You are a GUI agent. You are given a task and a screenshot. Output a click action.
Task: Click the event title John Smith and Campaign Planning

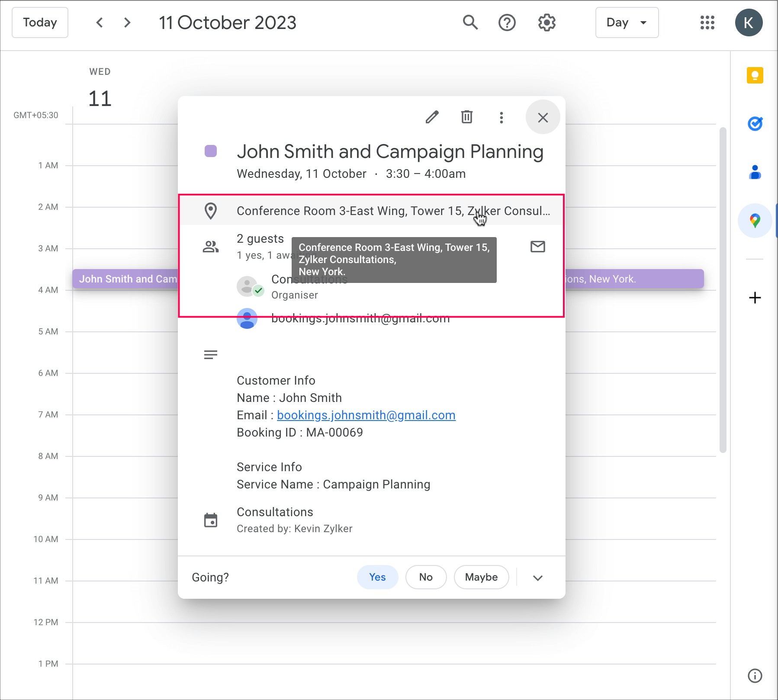coord(390,152)
